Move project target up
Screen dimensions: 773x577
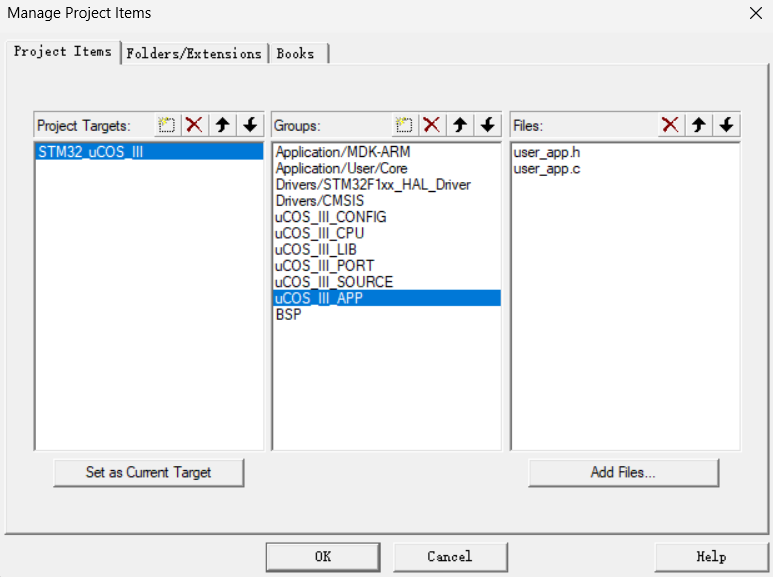(222, 125)
